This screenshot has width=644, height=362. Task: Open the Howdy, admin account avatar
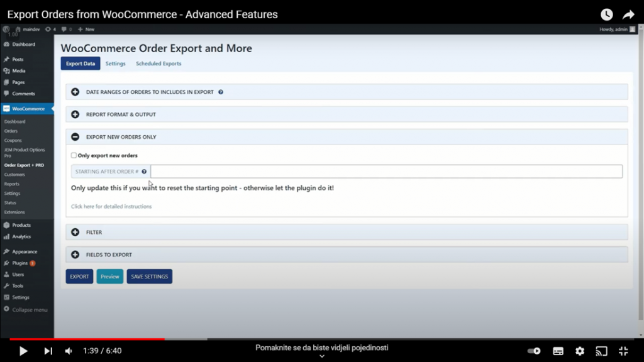[633, 29]
